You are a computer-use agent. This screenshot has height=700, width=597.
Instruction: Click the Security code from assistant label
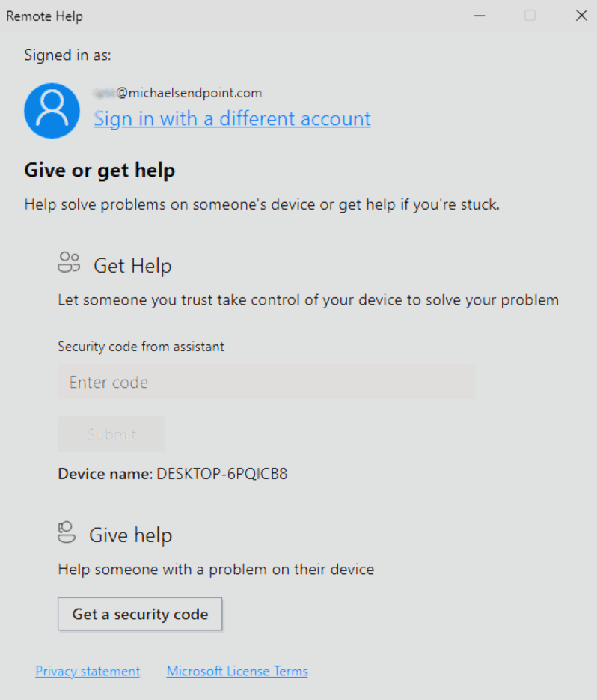(141, 347)
